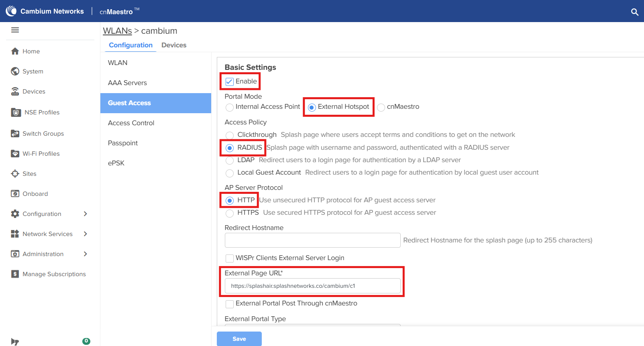Uncheck the Enable checkbox

(230, 81)
